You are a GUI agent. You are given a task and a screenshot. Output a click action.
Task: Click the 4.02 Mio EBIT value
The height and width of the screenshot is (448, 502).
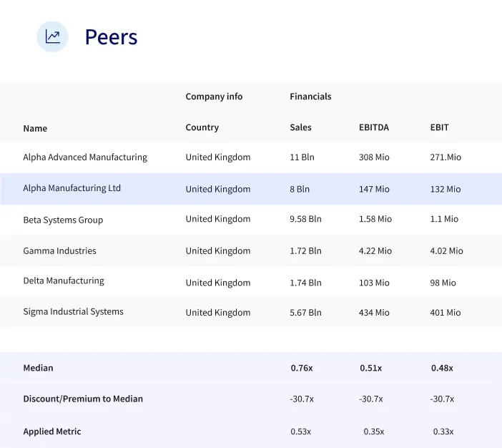(446, 251)
